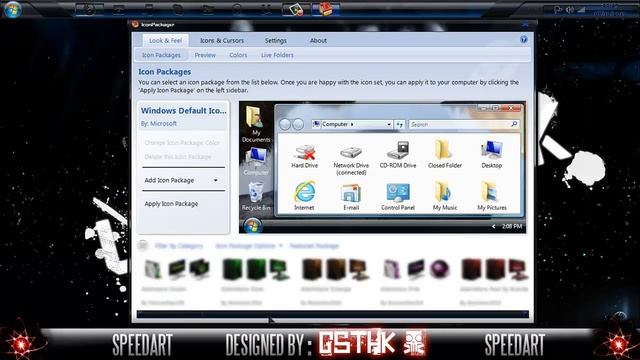Select the Closed Folder preview icon
Screen dimensions: 640x360
pyautogui.click(x=444, y=150)
